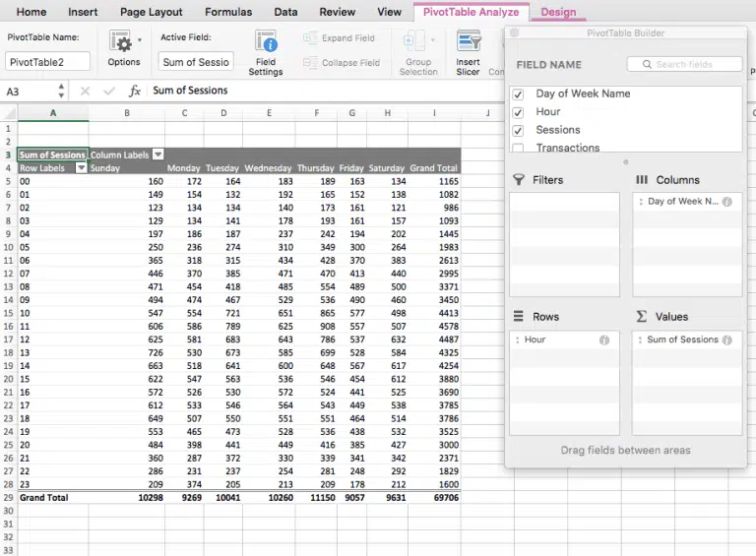This screenshot has width=756, height=556.
Task: Uncheck the Day of Week Name field
Action: pos(518,94)
